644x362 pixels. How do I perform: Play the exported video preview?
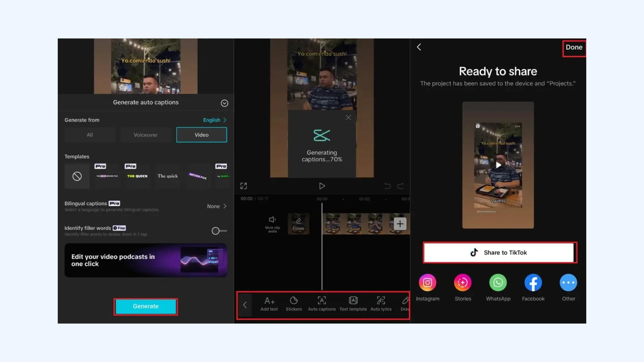tap(498, 165)
